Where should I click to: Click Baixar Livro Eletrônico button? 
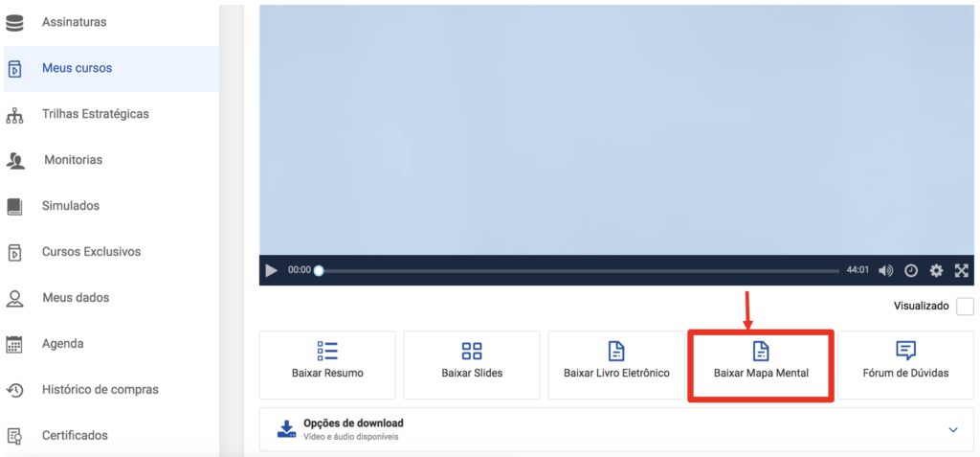pos(616,365)
